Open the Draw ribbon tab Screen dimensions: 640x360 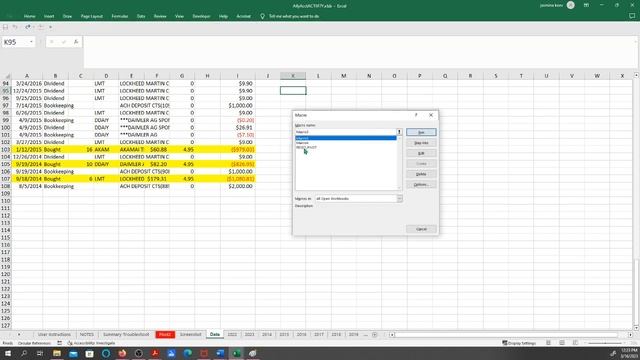[67, 16]
